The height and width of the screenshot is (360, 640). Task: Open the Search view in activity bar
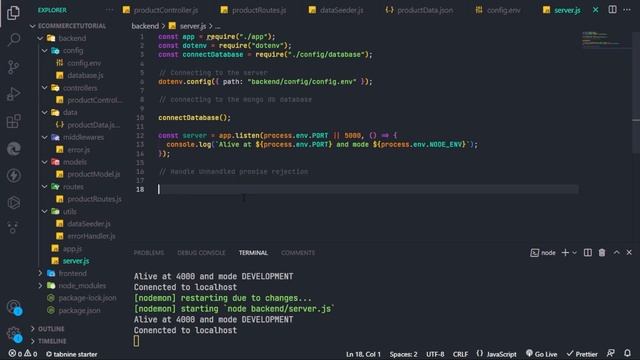(x=13, y=40)
